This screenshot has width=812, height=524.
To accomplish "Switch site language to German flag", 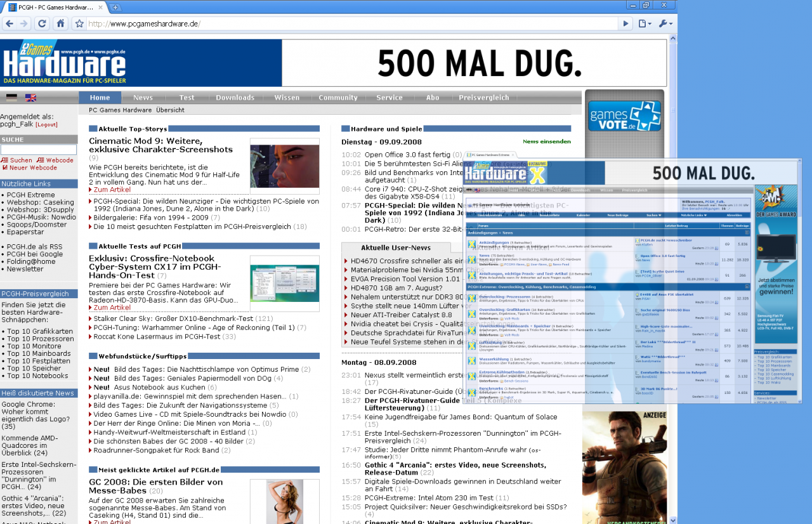I will coord(11,98).
